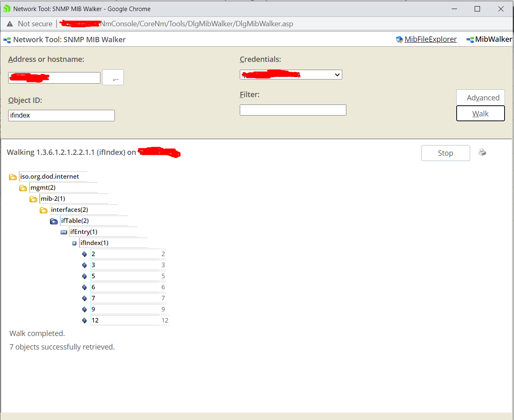Viewport: 514px width, 420px height.
Task: Focus the Address or hostname field
Action: coord(54,78)
